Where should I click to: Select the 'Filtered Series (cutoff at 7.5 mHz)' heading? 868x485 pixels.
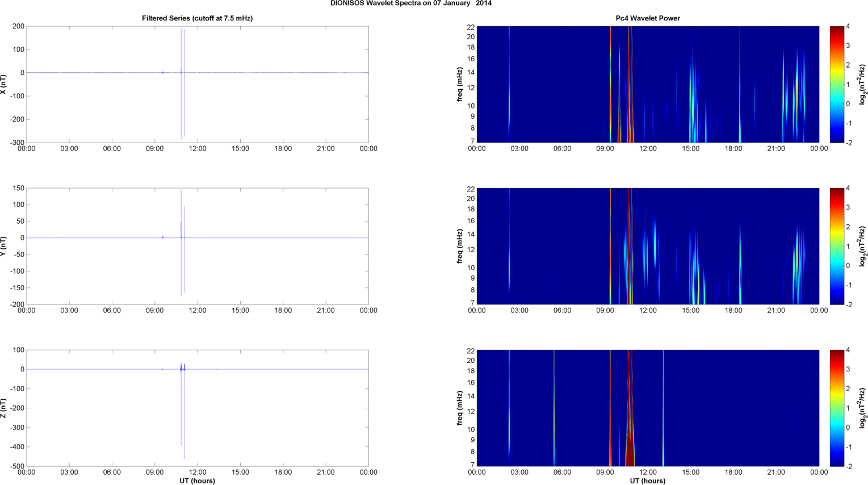click(197, 18)
